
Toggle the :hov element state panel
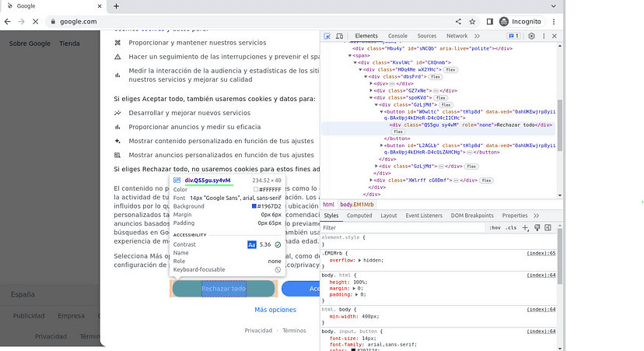tap(495, 227)
